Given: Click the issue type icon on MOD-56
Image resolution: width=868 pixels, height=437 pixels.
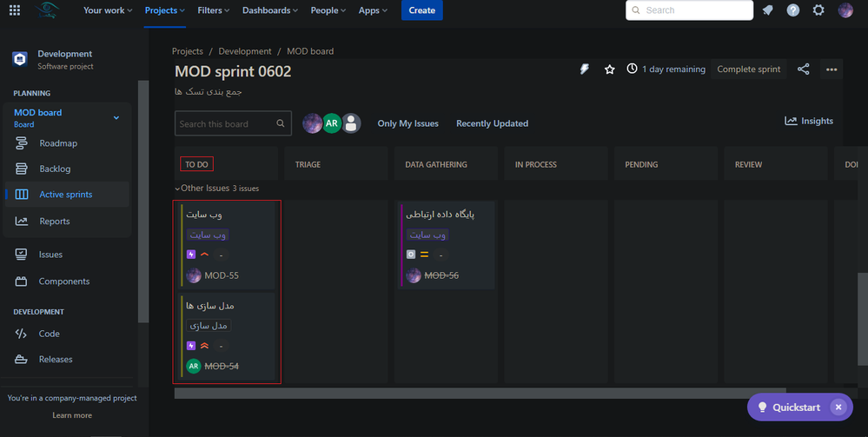Looking at the screenshot, I should tap(411, 255).
